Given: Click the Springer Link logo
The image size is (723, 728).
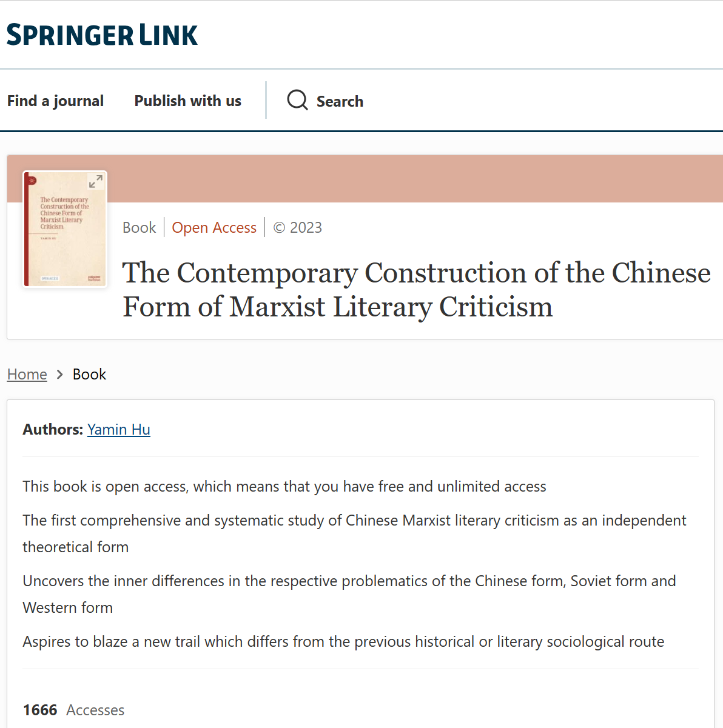Looking at the screenshot, I should point(102,35).
